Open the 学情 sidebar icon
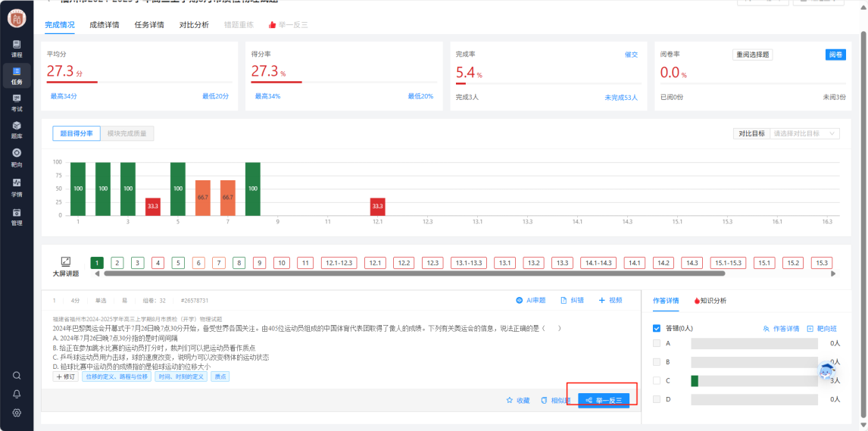This screenshot has width=868, height=431. point(17,187)
